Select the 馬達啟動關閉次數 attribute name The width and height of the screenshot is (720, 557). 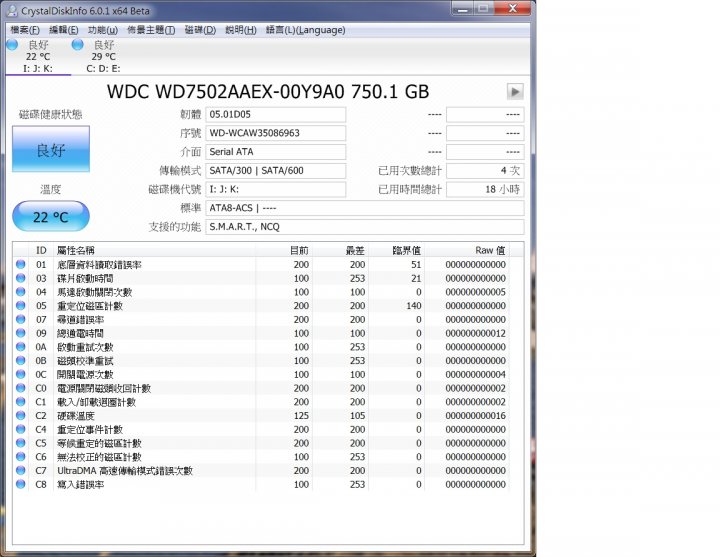click(x=95, y=293)
